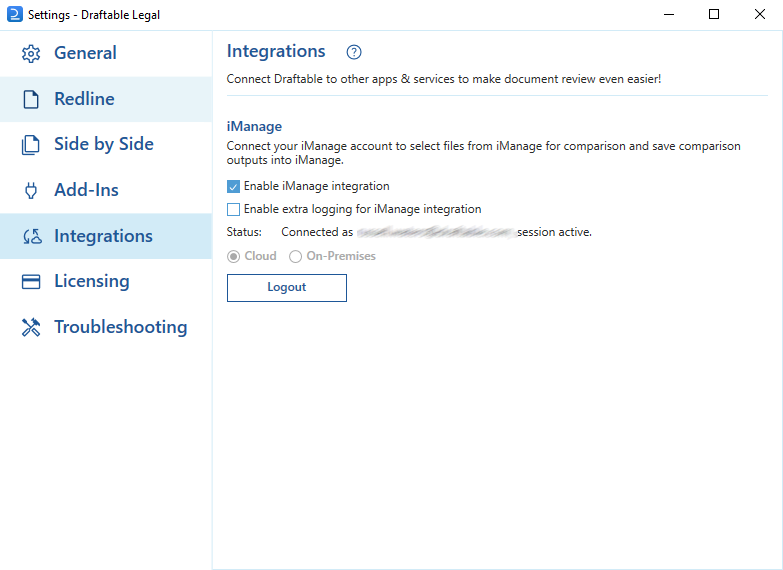Image resolution: width=783 pixels, height=570 pixels.
Task: Choose the On-Premises radio option
Action: 295,256
